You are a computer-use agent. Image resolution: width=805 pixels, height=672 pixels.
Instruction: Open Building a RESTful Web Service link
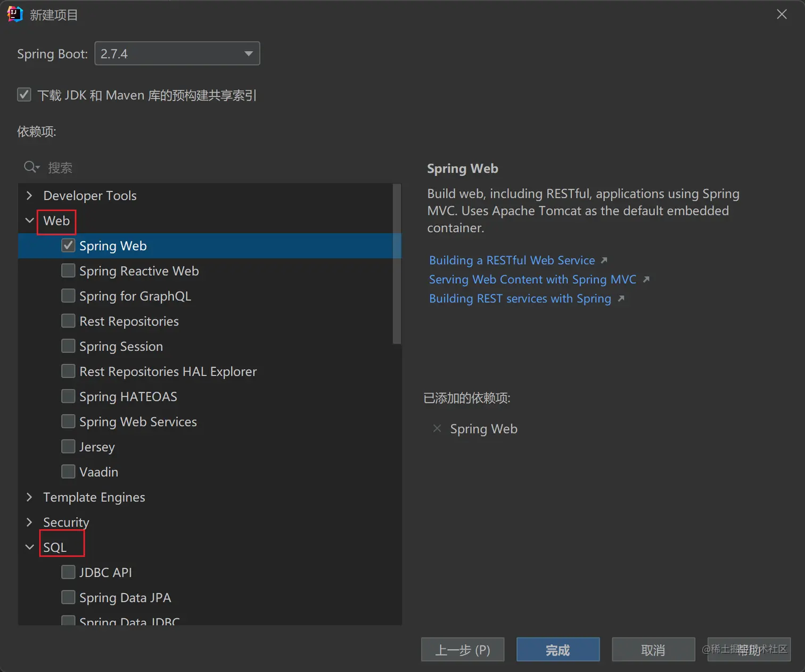point(512,260)
